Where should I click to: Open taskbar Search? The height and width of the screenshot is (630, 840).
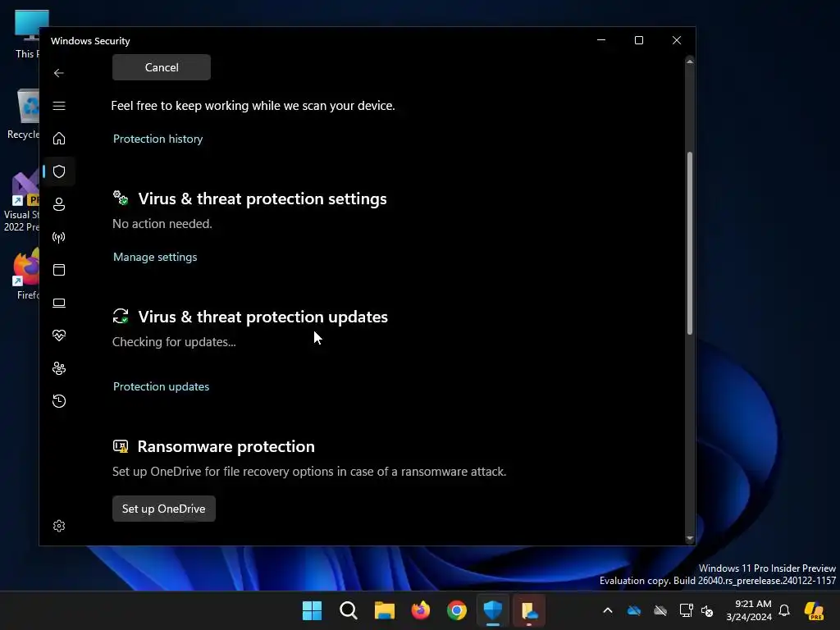[348, 610]
